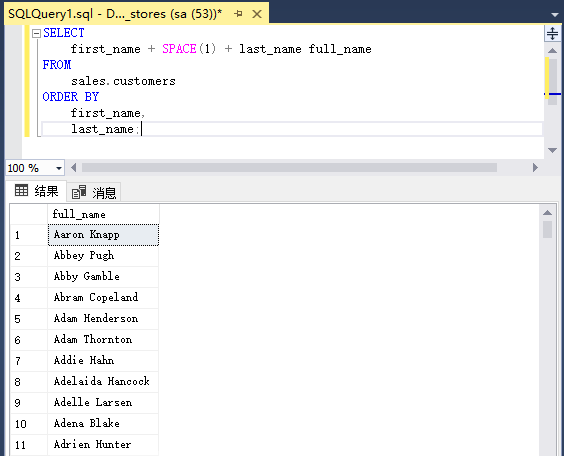Click the horizontal scroll left arrow

(74, 168)
